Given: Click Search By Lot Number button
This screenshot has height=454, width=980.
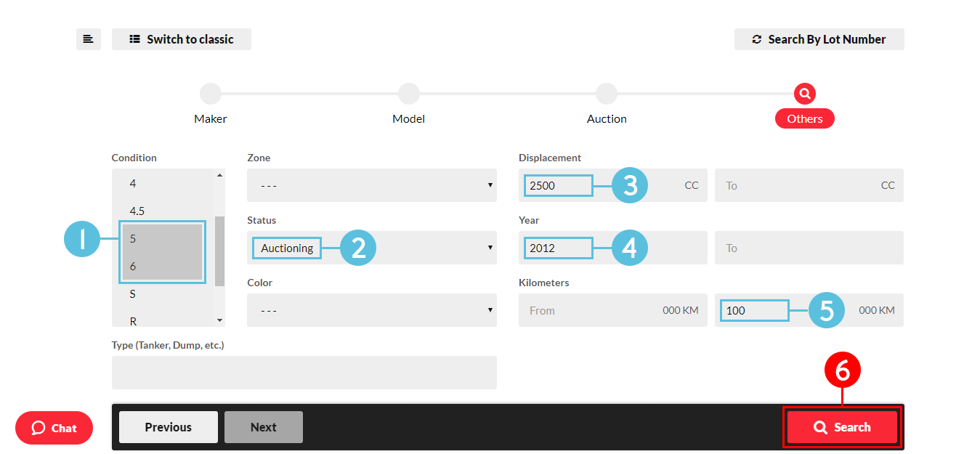Looking at the screenshot, I should pyautogui.click(x=819, y=39).
